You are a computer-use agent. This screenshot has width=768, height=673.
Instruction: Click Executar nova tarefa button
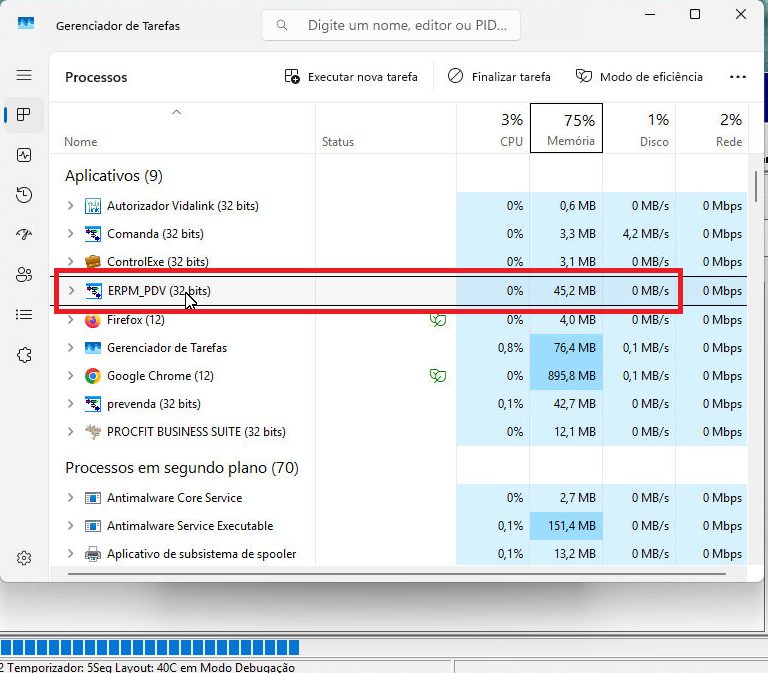pyautogui.click(x=351, y=77)
